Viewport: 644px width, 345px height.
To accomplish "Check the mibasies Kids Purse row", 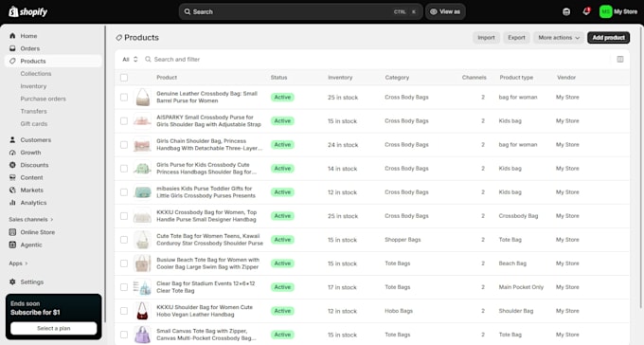I will pos(124,192).
